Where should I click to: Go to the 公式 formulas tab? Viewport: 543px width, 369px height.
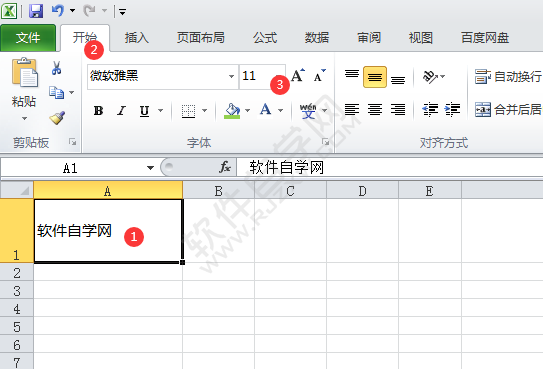[265, 37]
